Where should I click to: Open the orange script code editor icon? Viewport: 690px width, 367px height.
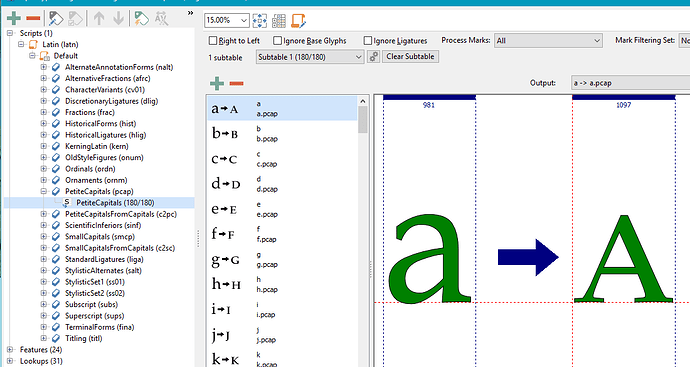298,20
